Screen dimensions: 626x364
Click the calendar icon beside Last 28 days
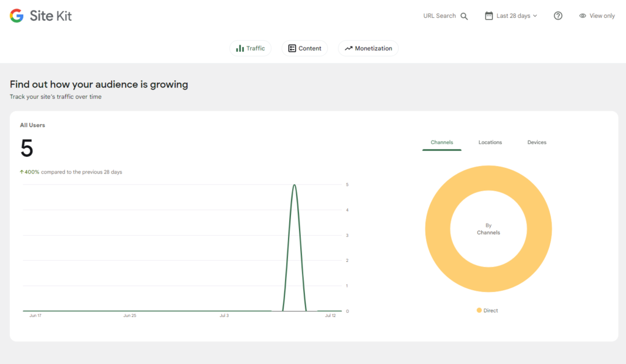pos(488,15)
